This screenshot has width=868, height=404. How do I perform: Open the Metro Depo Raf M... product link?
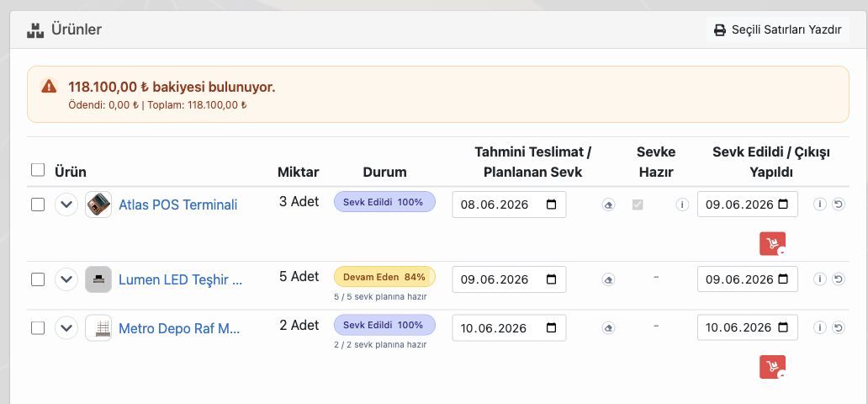tap(179, 328)
